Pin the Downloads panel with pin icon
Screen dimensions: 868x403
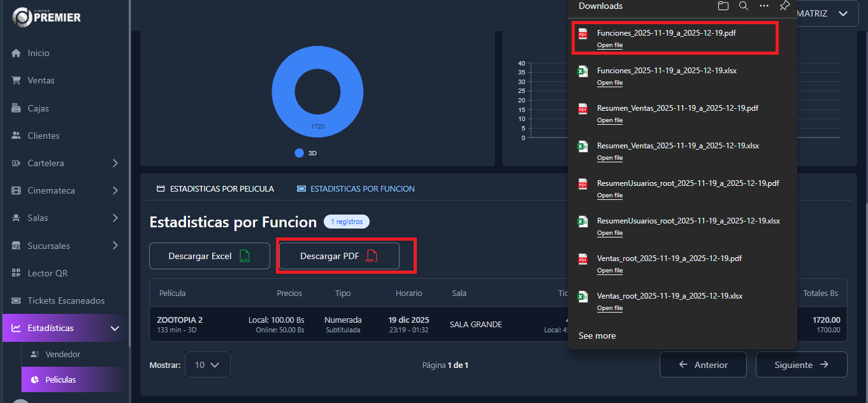[x=785, y=6]
